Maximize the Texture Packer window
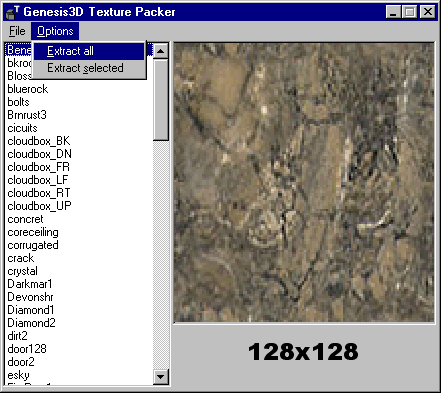Image resolution: width=441 pixels, height=393 pixels. pos(409,12)
